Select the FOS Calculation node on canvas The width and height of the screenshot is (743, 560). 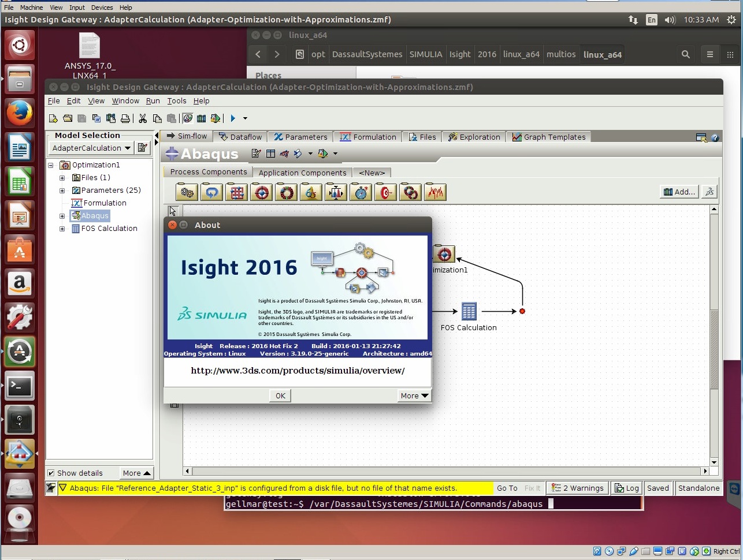(x=469, y=312)
